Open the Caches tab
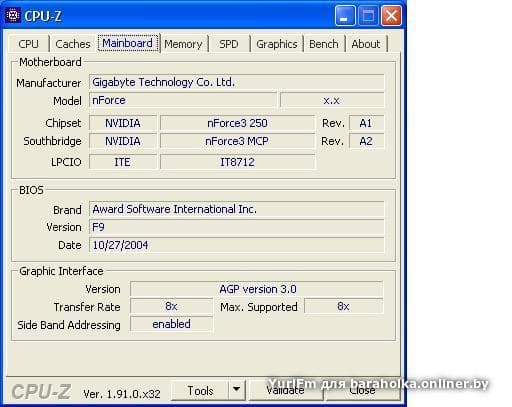This screenshot has width=512, height=407. pos(73,44)
